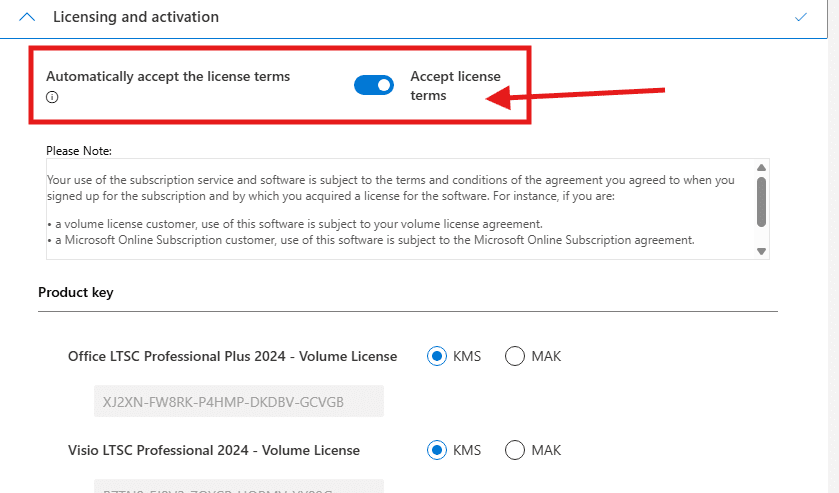
Task: Click the note box scrollbar thumb
Action: tap(761, 201)
